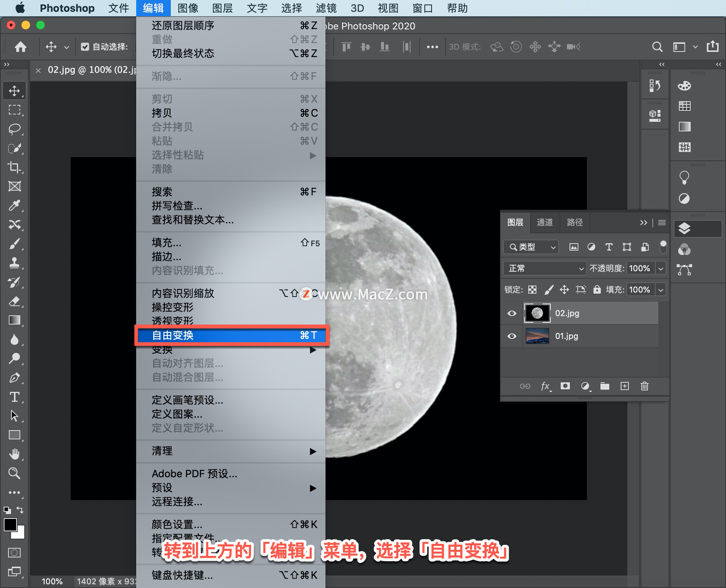This screenshot has width=726, height=588.
Task: Switch to the 通道 tab
Action: click(x=545, y=222)
